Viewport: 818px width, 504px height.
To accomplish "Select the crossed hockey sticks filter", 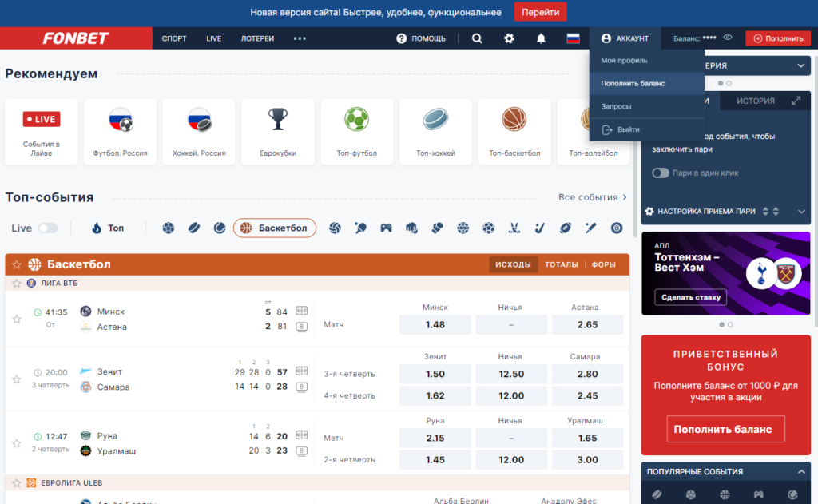I will coord(514,228).
